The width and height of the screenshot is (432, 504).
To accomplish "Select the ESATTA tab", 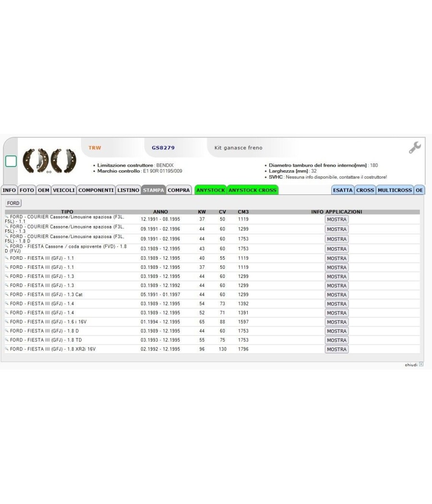I will pyautogui.click(x=343, y=190).
